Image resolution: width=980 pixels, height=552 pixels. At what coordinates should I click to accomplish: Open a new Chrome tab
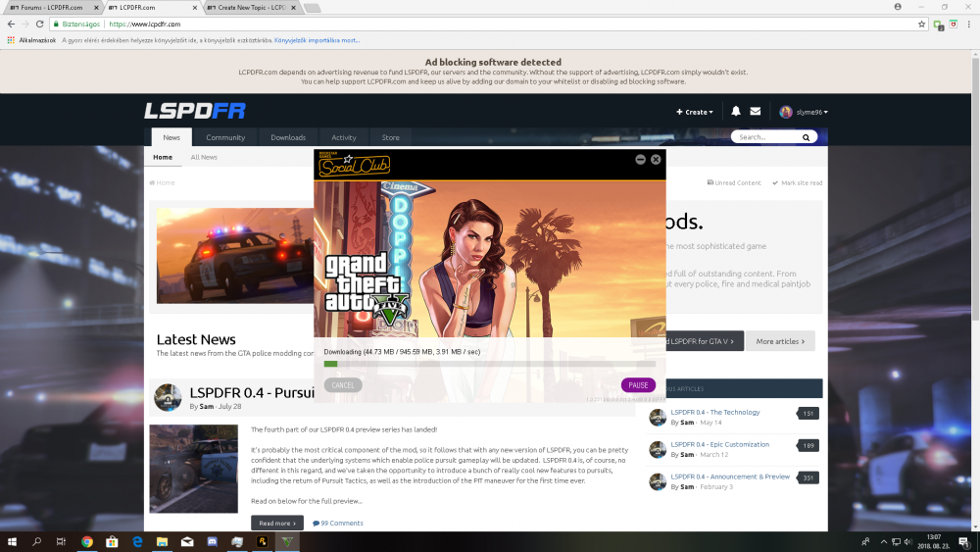tap(312, 8)
